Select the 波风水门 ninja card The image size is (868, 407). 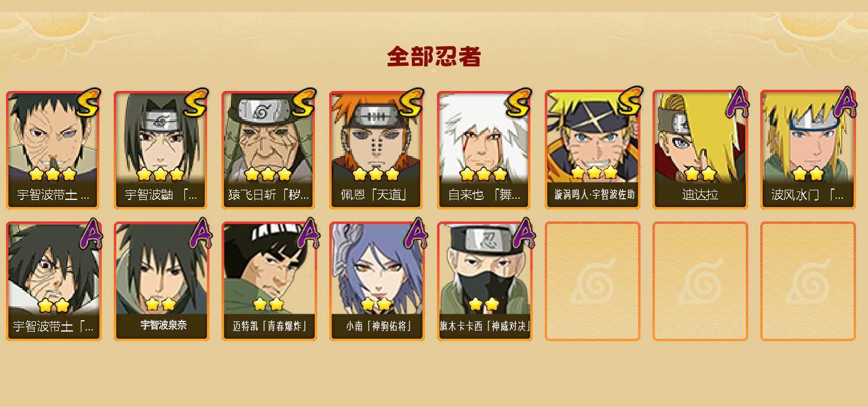click(808, 150)
